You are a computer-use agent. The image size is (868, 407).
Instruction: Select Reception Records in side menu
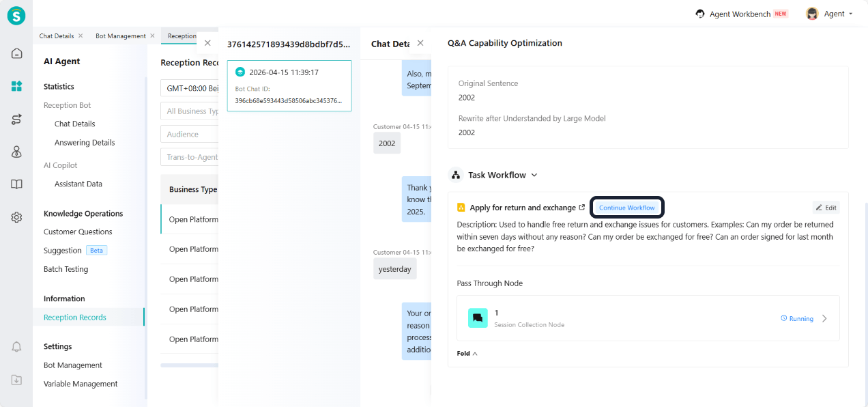(x=75, y=318)
